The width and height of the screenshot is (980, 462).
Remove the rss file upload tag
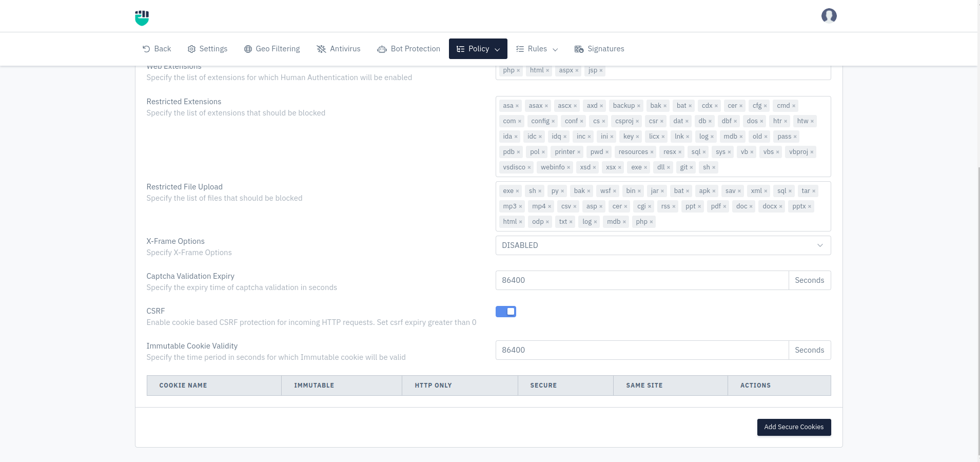pos(674,206)
